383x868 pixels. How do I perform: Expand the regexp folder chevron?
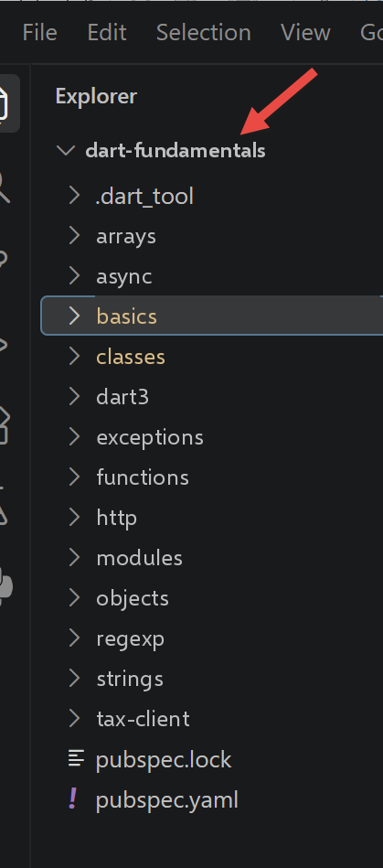click(74, 638)
